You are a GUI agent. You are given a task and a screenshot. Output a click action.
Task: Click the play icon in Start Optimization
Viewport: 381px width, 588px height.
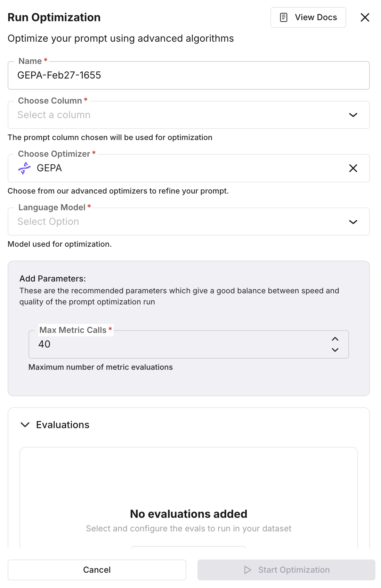248,570
